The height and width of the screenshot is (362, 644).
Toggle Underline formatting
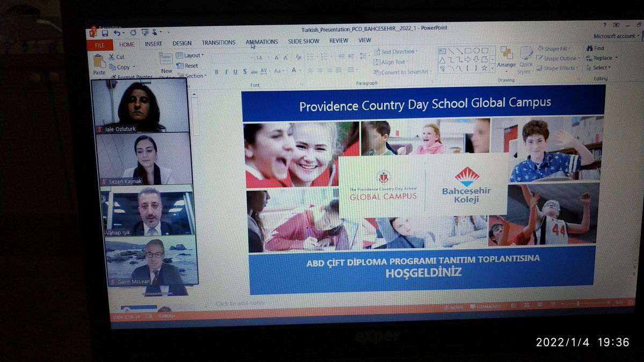tap(235, 71)
